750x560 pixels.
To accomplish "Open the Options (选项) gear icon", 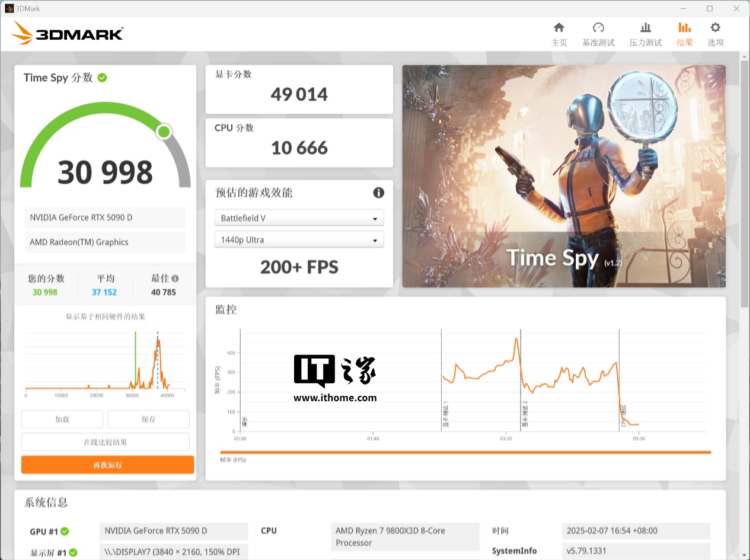I will pos(715,28).
